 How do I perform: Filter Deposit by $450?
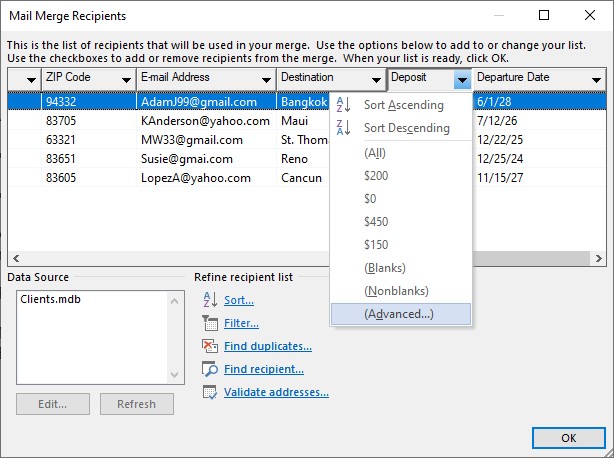[x=401, y=222]
